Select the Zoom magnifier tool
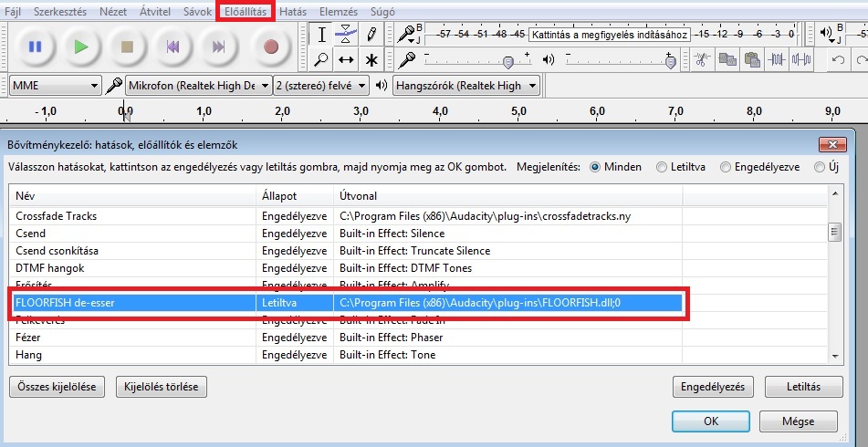This screenshot has width=868, height=447. tap(321, 59)
